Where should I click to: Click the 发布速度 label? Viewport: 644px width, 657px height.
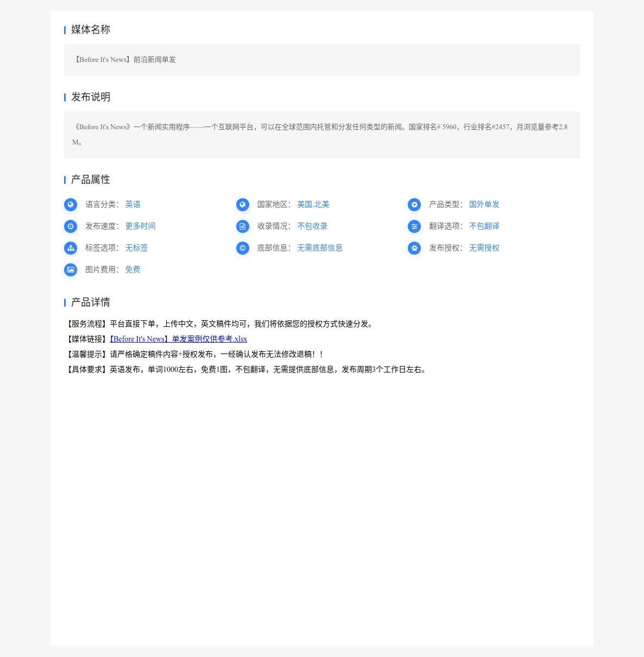(102, 226)
